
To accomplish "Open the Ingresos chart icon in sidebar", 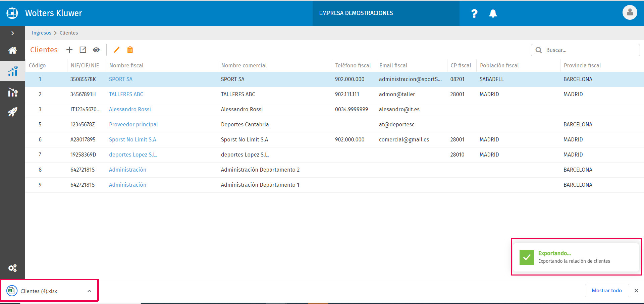I will (13, 71).
